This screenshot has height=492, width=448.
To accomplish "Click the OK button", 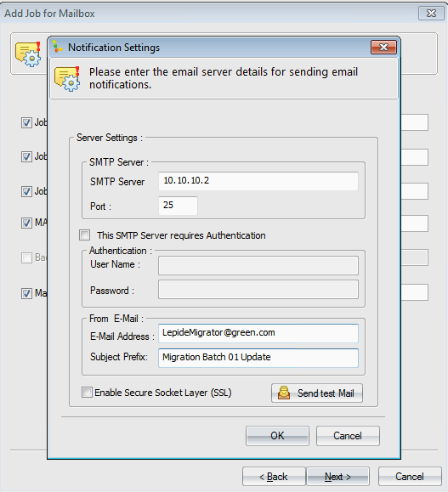I will pyautogui.click(x=277, y=436).
